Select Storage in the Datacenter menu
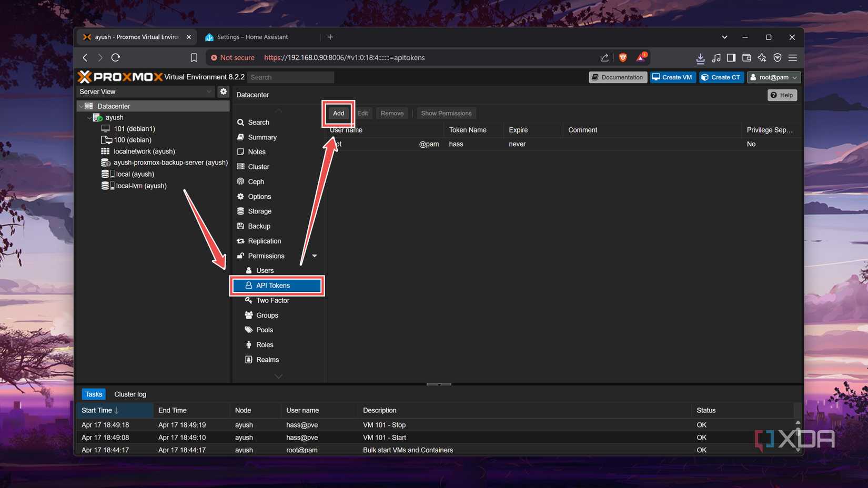The width and height of the screenshot is (868, 488). (x=258, y=211)
